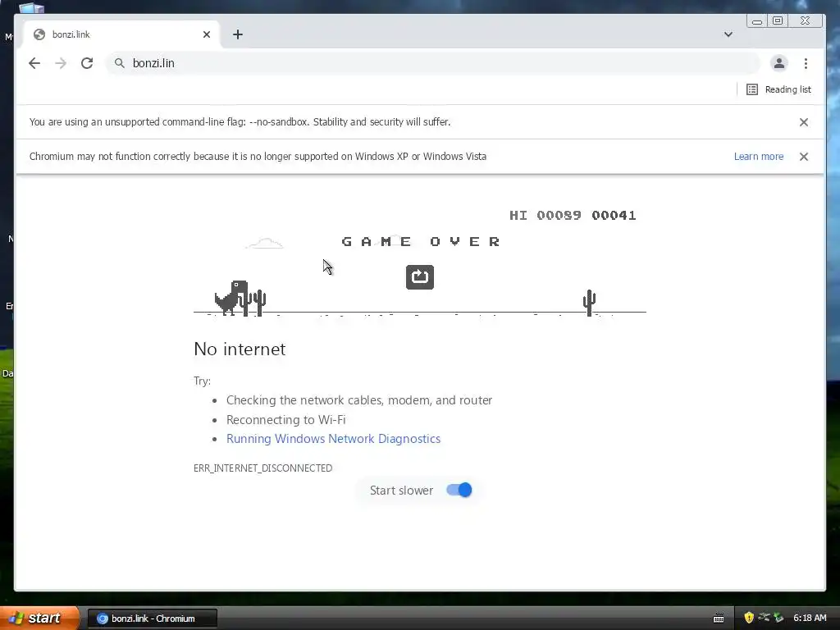The height and width of the screenshot is (630, 840).
Task: Open Running Windows Network Diagnostics link
Action: click(x=333, y=439)
